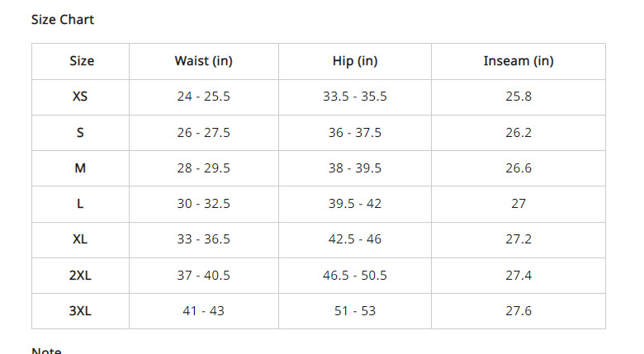Screen dimensions: 644x354
Task: Click the Size column header
Action: [81, 61]
